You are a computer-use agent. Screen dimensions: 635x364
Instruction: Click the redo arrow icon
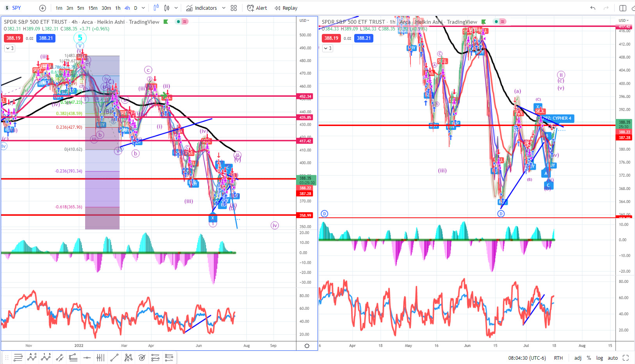606,8
